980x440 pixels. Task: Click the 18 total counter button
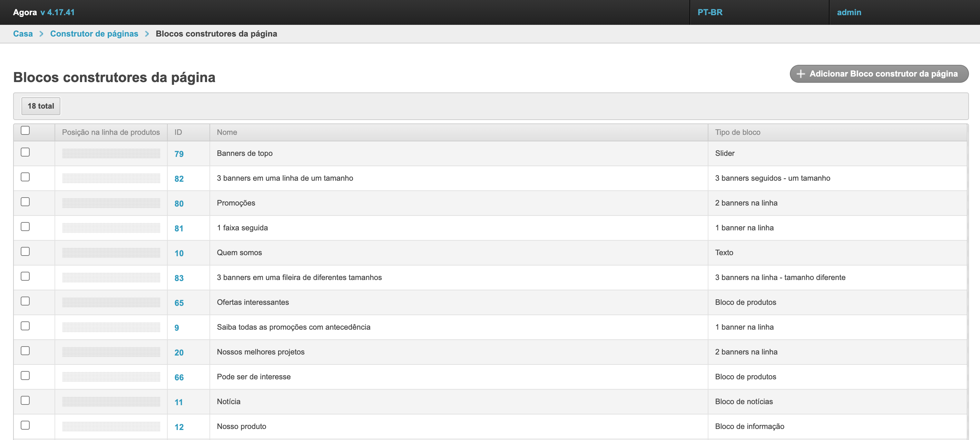[41, 106]
